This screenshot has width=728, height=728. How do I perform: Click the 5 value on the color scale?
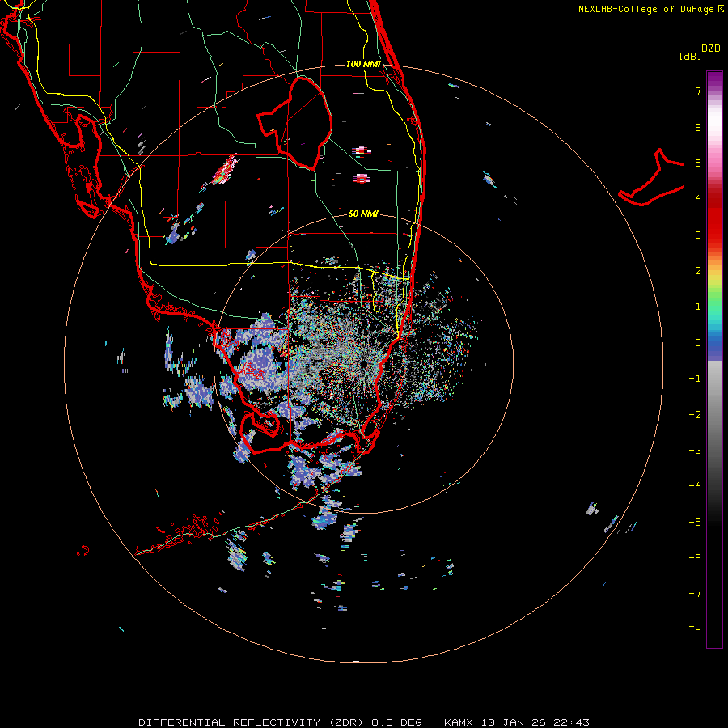coord(698,163)
